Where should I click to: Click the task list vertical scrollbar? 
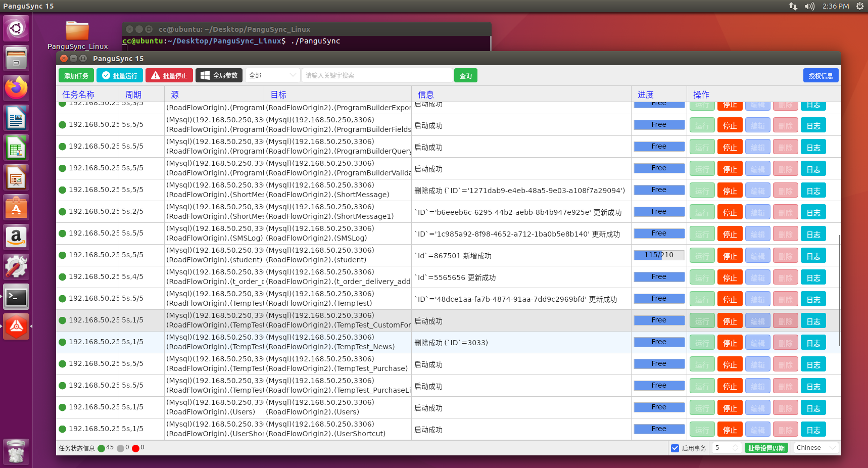tap(839, 291)
